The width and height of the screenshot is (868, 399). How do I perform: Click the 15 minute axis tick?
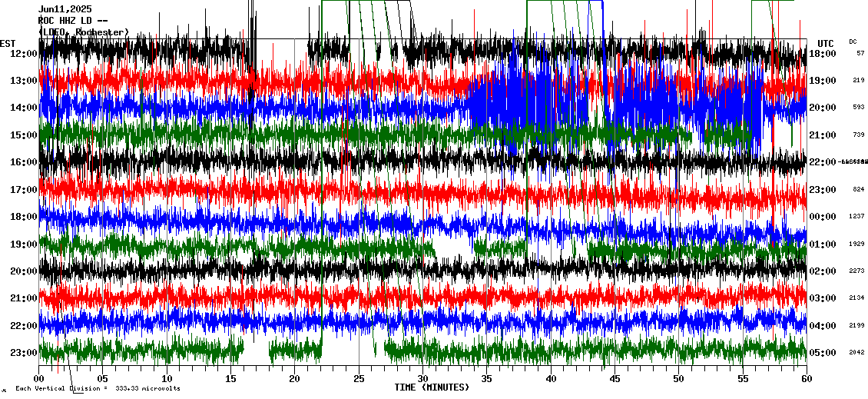tap(231, 378)
